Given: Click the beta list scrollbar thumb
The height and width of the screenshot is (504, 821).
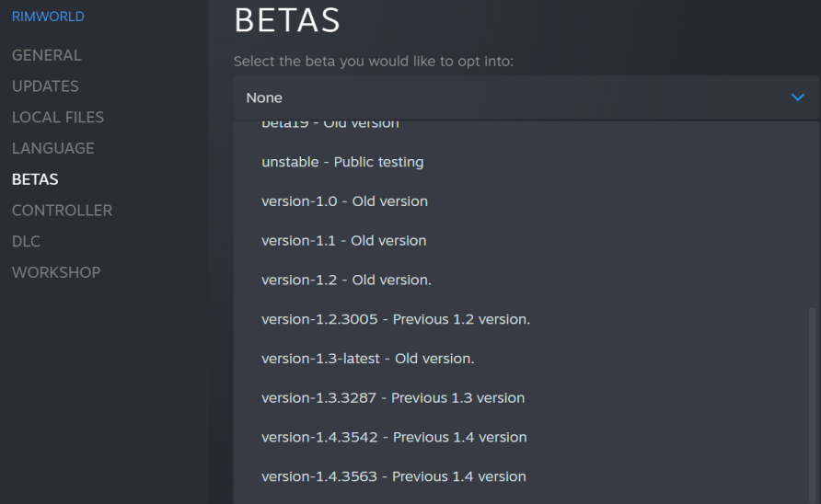Looking at the screenshot, I should (812, 405).
